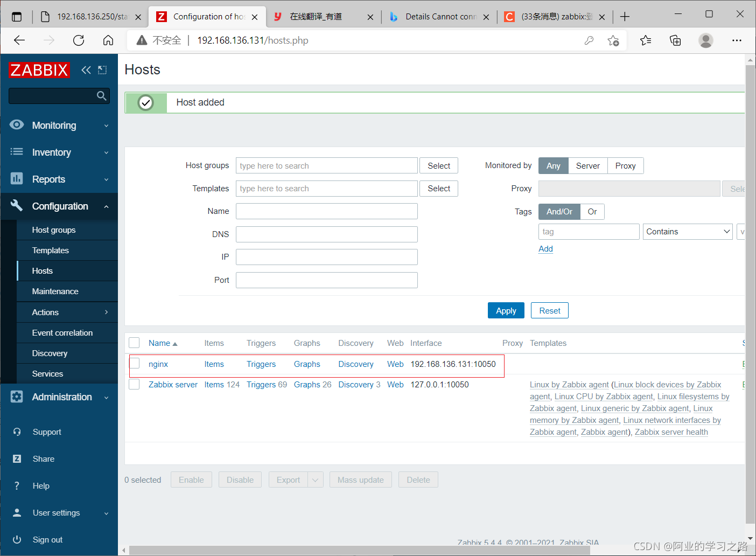The width and height of the screenshot is (756, 556).
Task: Click the User settings person icon
Action: coord(17,513)
